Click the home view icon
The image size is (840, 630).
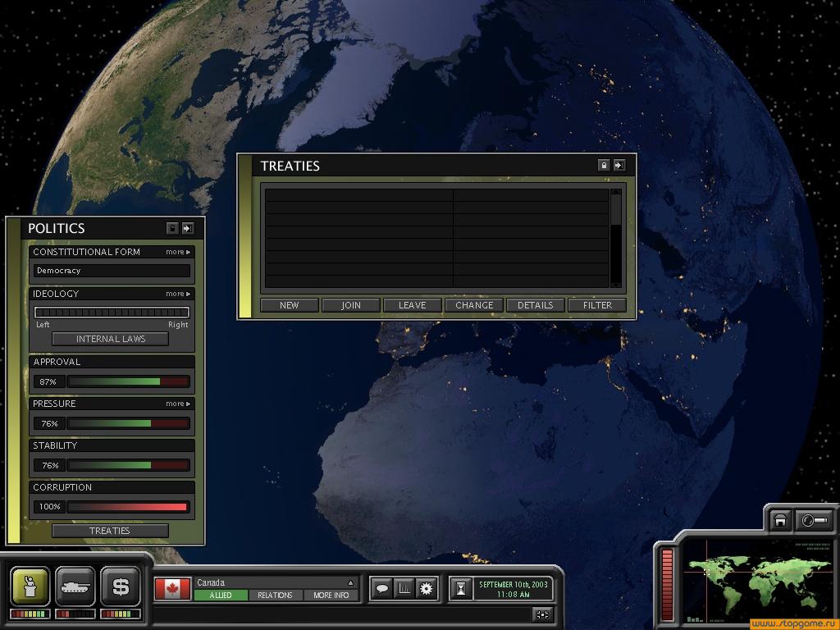click(780, 520)
